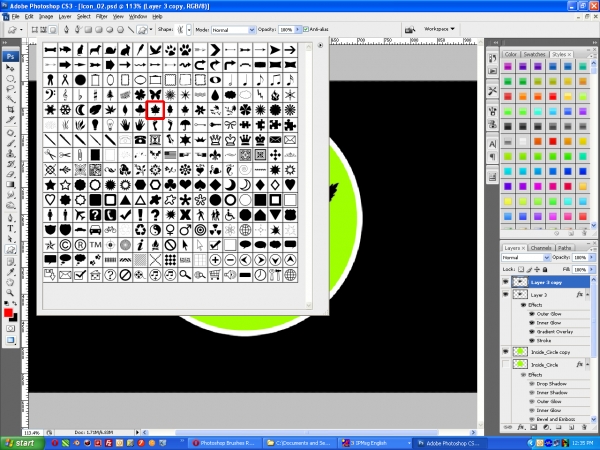
Task: Collapse Layer 3 effects list
Action: click(587, 295)
